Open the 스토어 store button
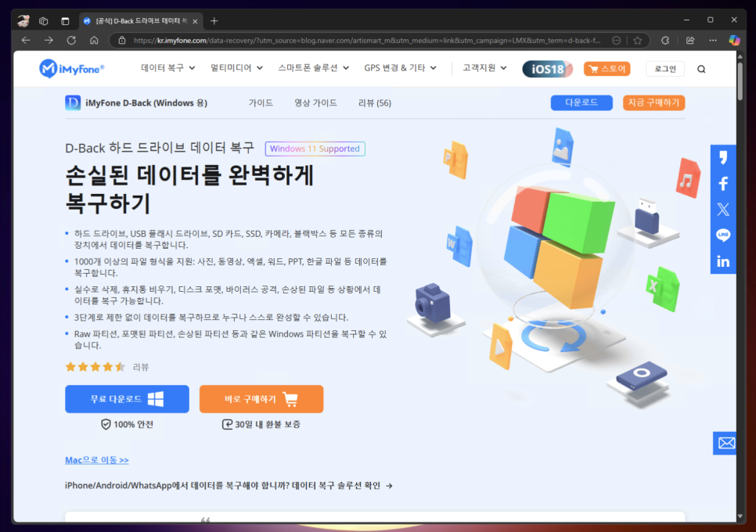 [x=607, y=69]
